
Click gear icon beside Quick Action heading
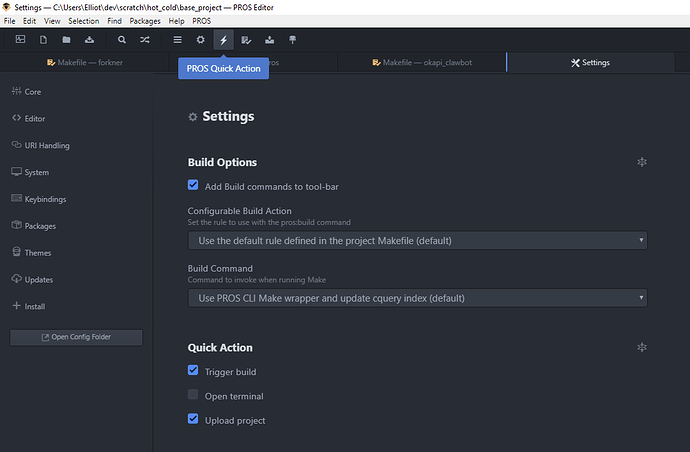(642, 347)
